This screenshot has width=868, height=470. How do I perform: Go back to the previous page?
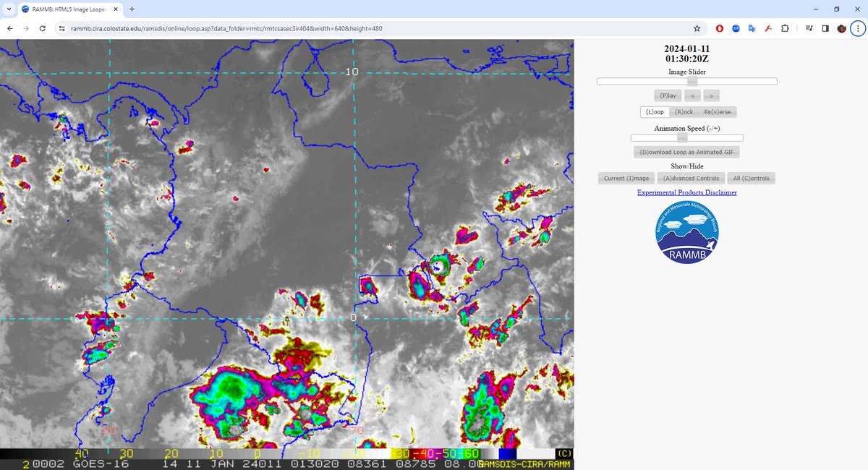point(9,28)
